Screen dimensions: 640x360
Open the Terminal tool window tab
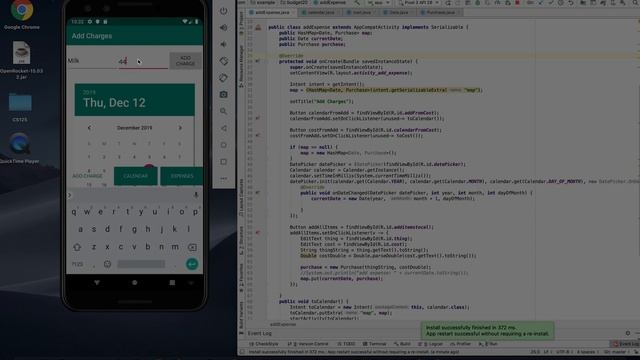pyautogui.click(x=375, y=344)
